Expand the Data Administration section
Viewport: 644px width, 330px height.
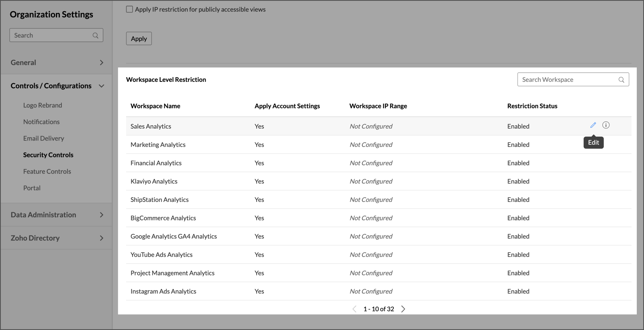point(56,215)
